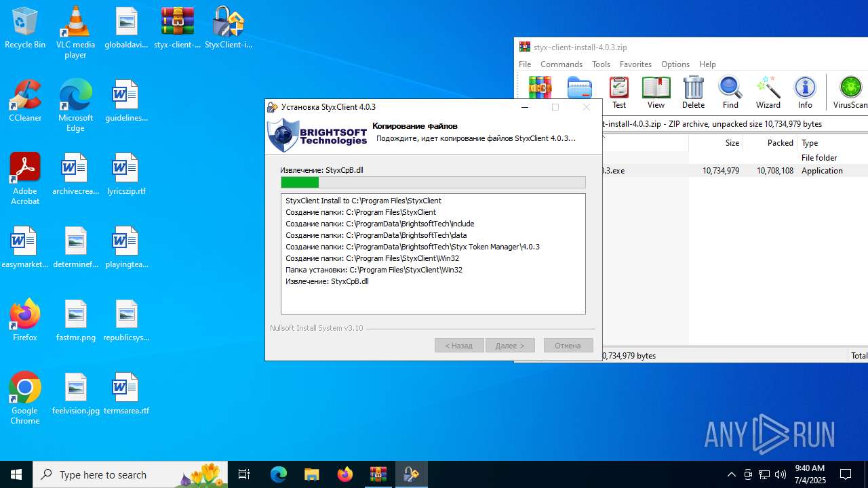
Task: Select the File folder row in WinRAR
Action: coord(735,158)
